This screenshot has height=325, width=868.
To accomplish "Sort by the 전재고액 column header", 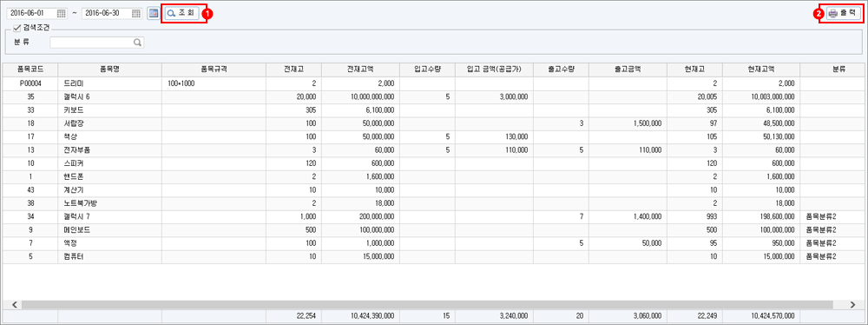I will (x=360, y=70).
